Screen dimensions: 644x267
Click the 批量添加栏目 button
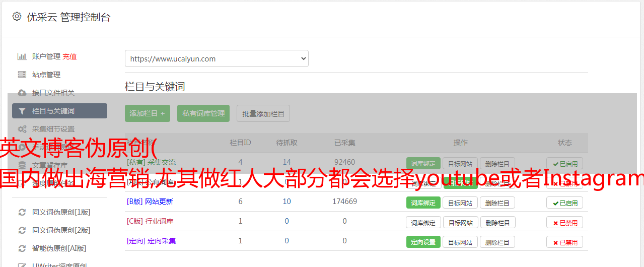tap(263, 113)
